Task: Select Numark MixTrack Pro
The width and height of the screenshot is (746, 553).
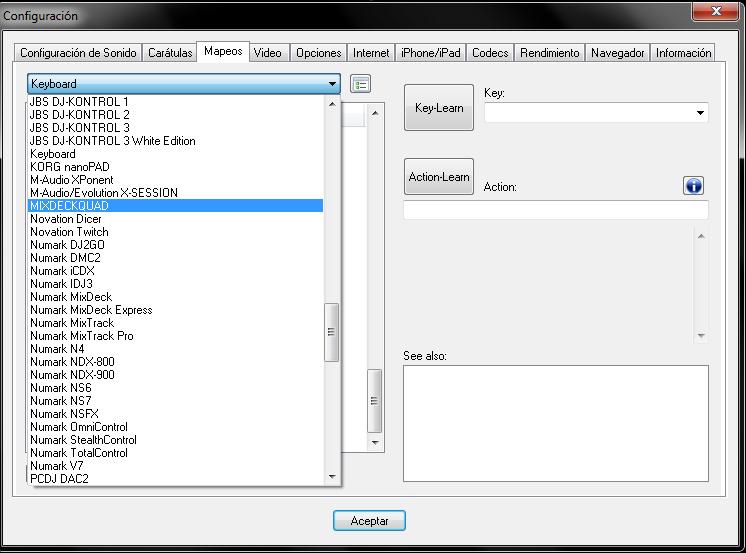Action: click(x=176, y=336)
